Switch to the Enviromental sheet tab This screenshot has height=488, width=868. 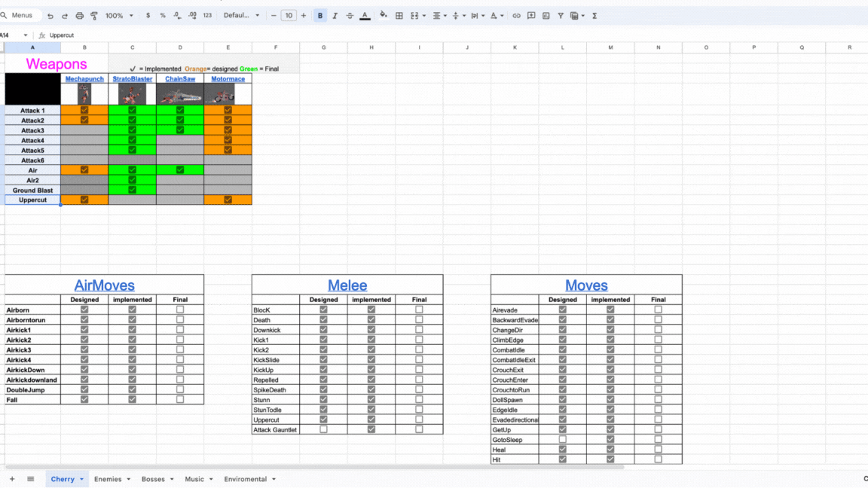(245, 479)
